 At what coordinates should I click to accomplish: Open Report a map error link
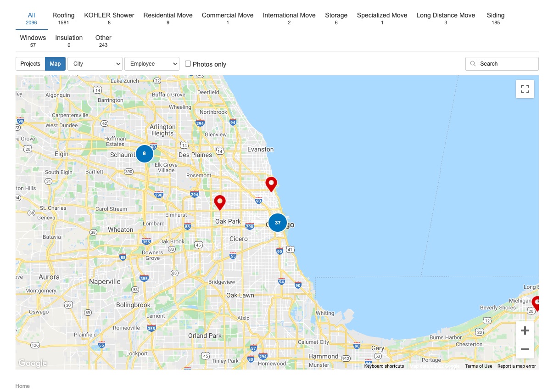[x=516, y=366]
